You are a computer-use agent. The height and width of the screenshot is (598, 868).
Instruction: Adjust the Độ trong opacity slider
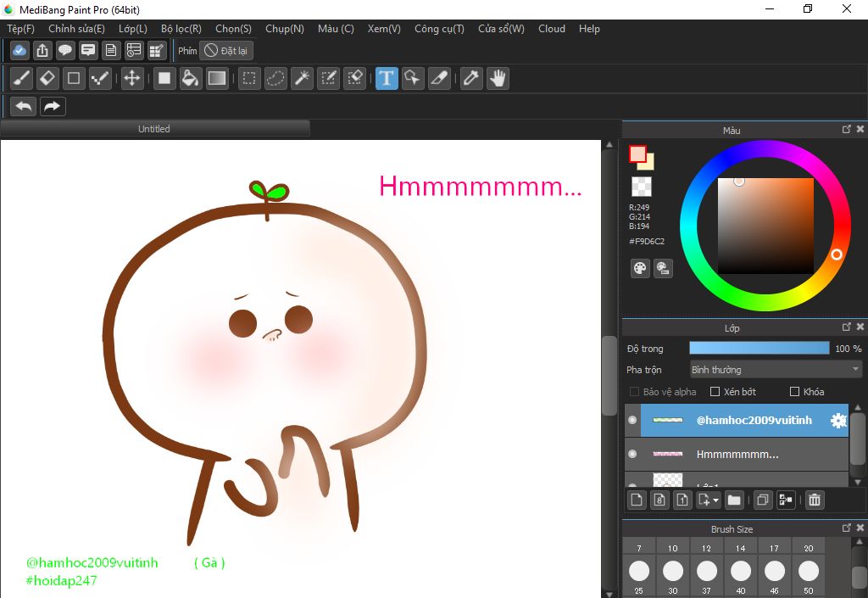(x=759, y=348)
